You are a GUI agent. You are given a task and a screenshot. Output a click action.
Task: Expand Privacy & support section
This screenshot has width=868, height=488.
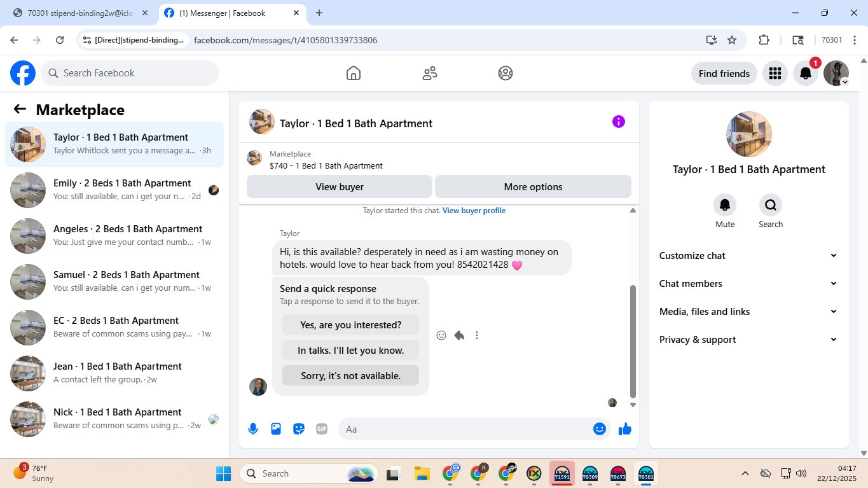tap(749, 340)
